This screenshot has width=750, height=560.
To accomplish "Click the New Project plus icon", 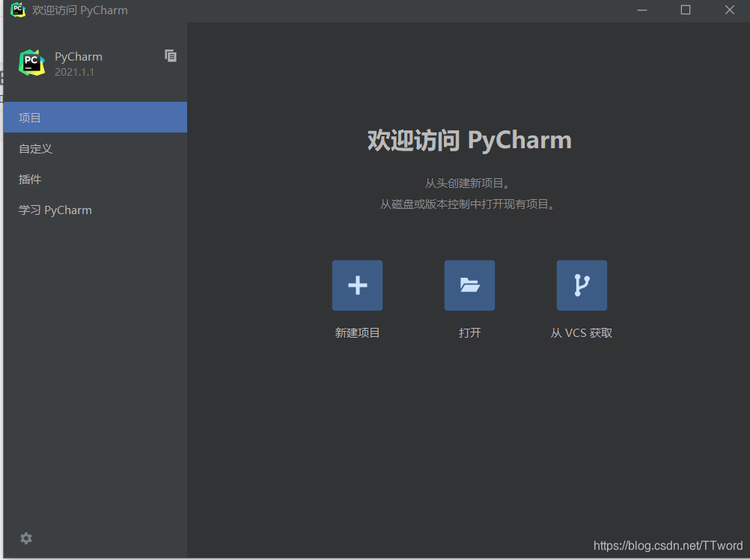I will [357, 285].
